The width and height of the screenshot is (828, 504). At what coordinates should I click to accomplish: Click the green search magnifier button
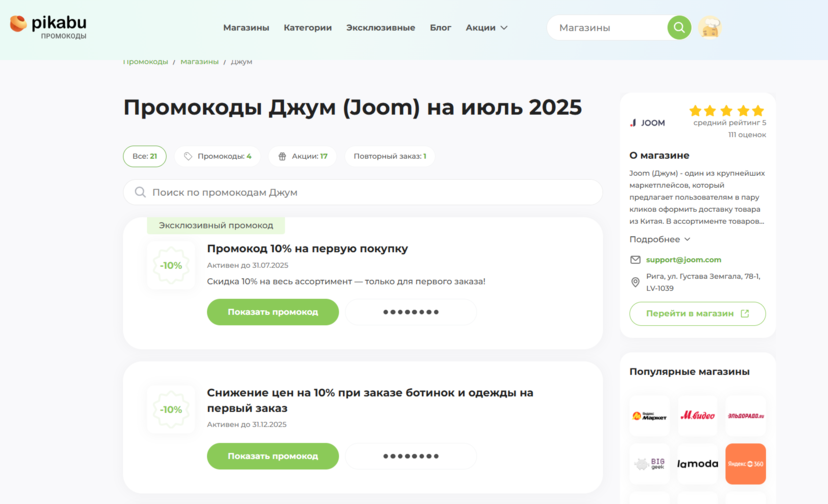(679, 27)
